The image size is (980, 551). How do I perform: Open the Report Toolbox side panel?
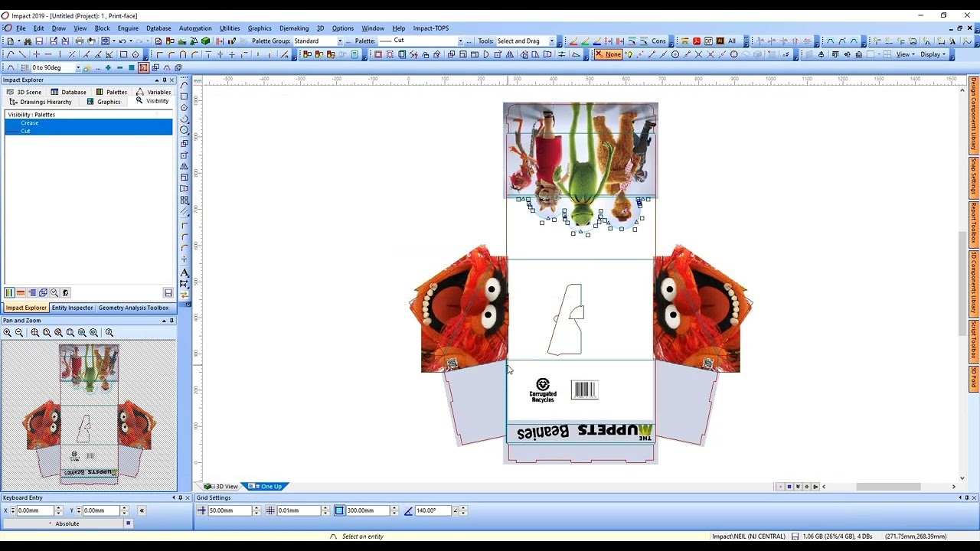pyautogui.click(x=974, y=223)
